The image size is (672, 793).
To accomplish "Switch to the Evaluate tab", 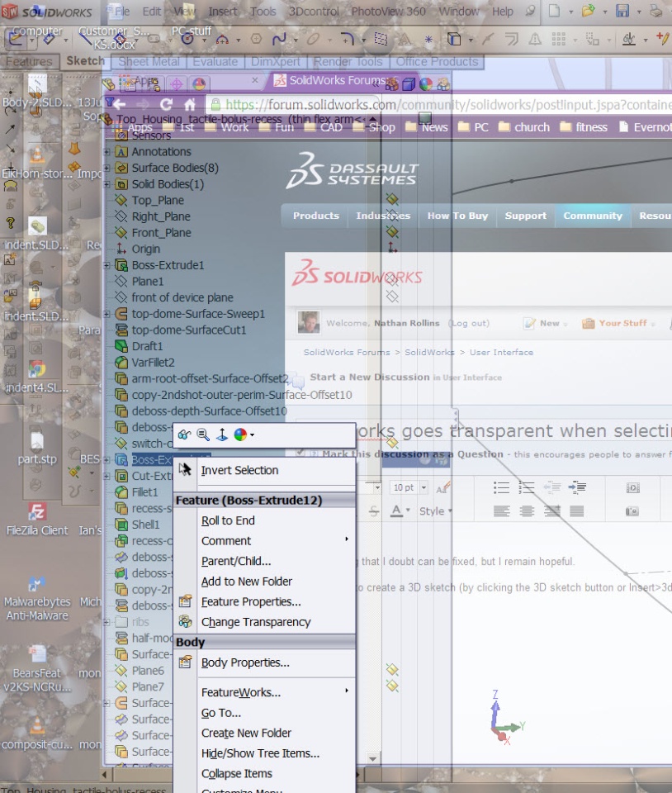I will [x=215, y=62].
